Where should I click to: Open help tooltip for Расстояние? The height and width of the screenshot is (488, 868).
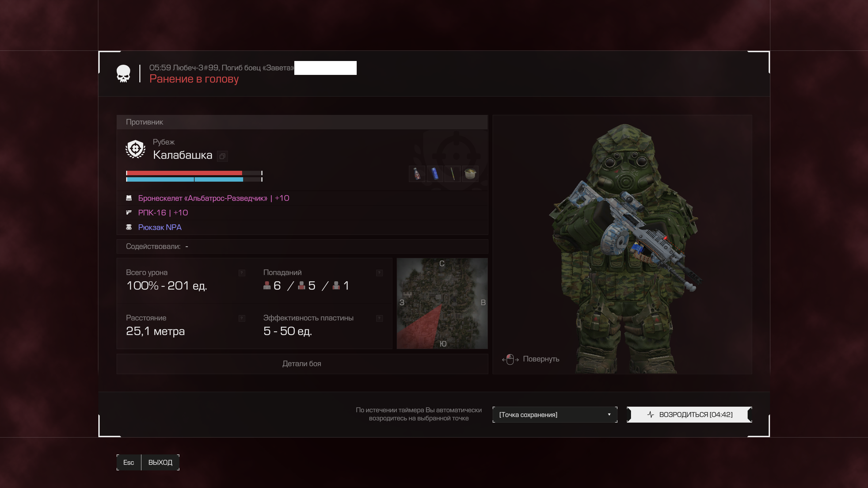click(x=242, y=318)
